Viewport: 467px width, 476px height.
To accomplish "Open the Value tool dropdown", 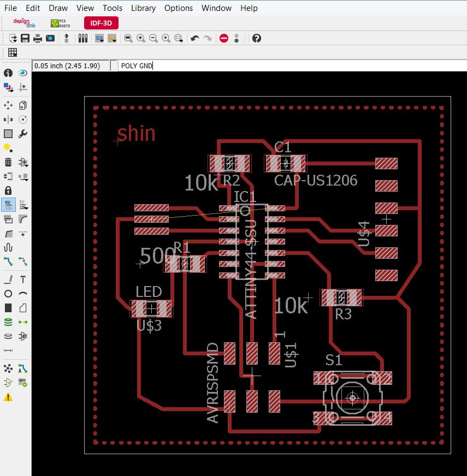I will click(x=23, y=205).
